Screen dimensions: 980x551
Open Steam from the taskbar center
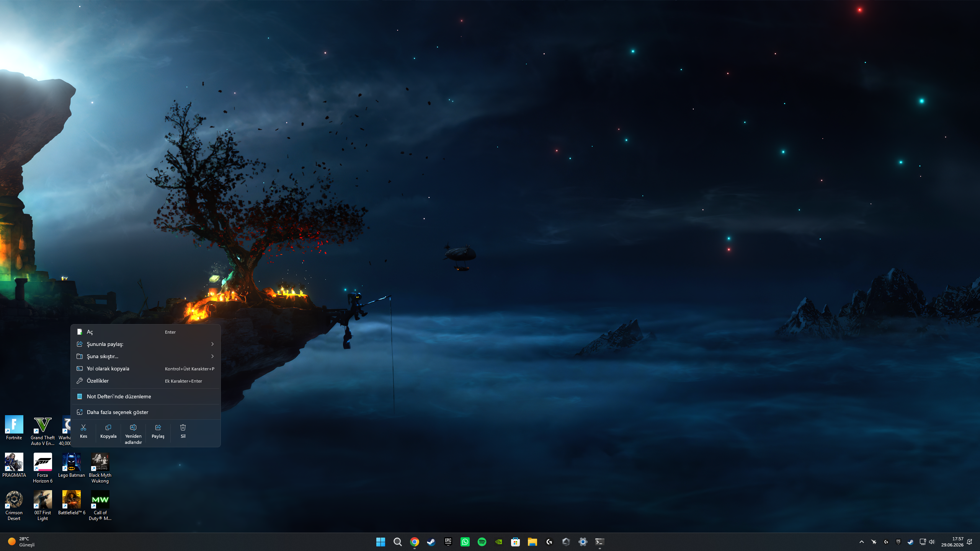coord(431,542)
